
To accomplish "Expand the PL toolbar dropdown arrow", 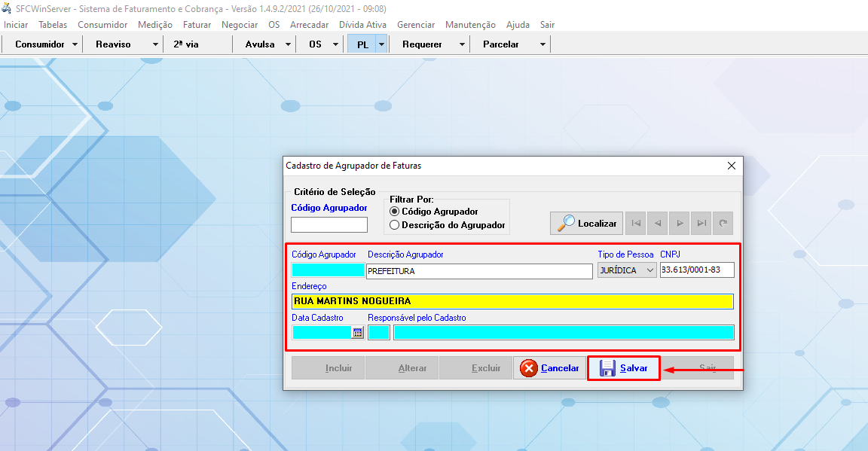I will click(381, 44).
